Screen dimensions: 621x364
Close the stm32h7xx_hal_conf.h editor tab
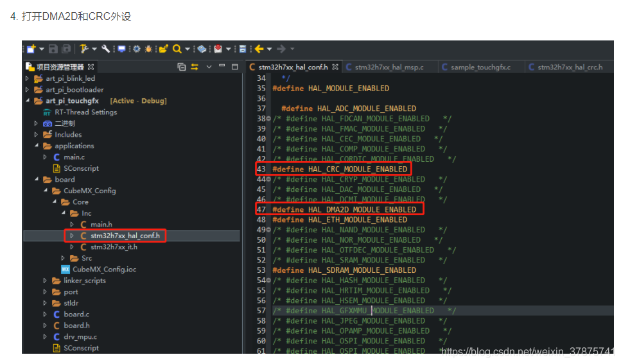click(335, 67)
